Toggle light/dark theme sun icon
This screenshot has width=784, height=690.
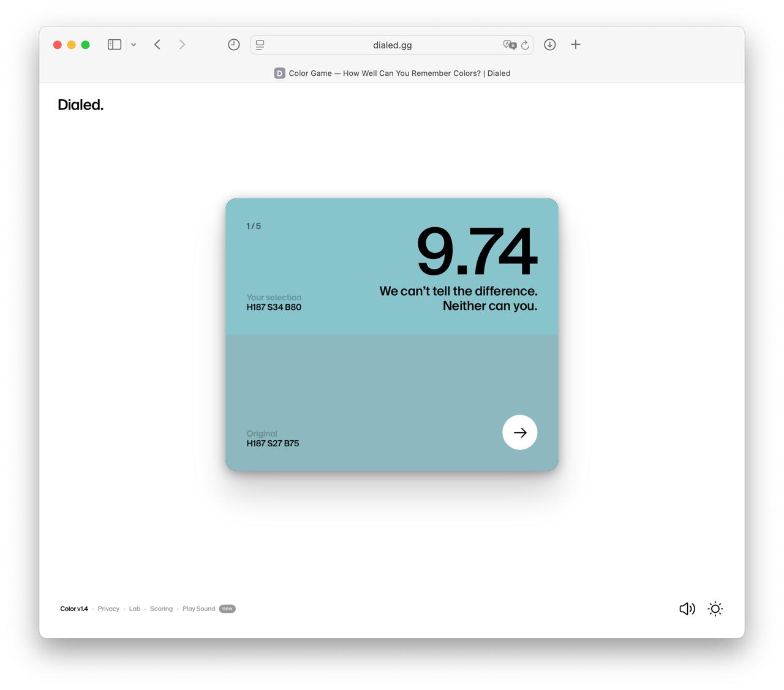click(x=715, y=609)
